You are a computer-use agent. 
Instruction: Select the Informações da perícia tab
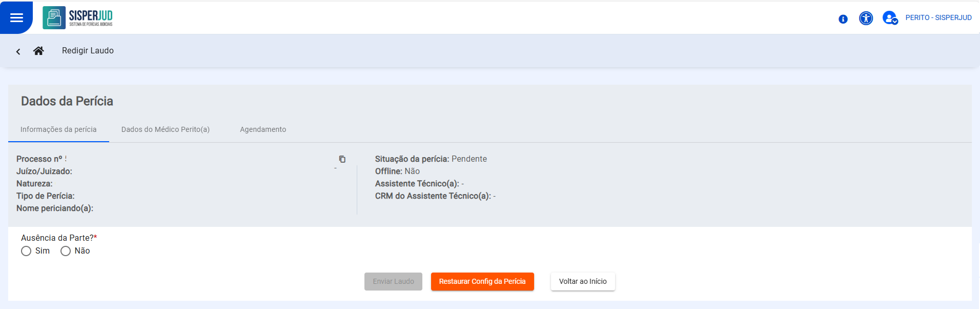(58, 129)
